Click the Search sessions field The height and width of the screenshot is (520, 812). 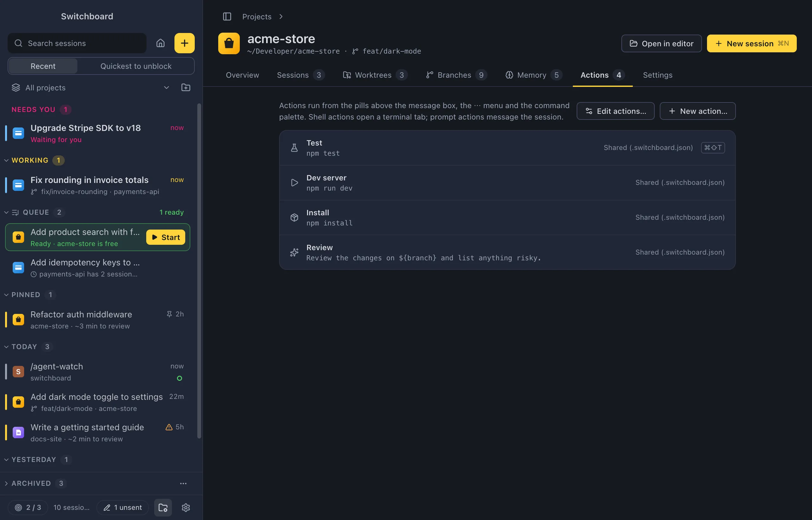(77, 43)
